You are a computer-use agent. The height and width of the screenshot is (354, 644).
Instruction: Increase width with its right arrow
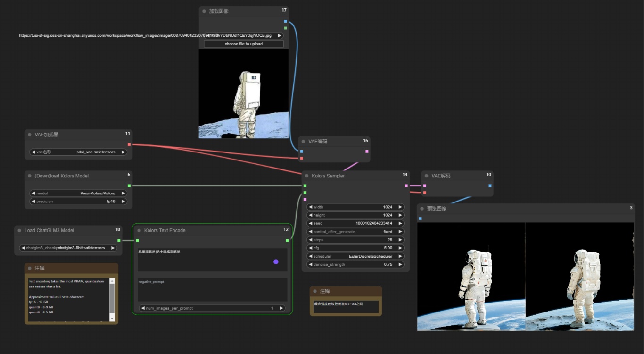coord(400,207)
